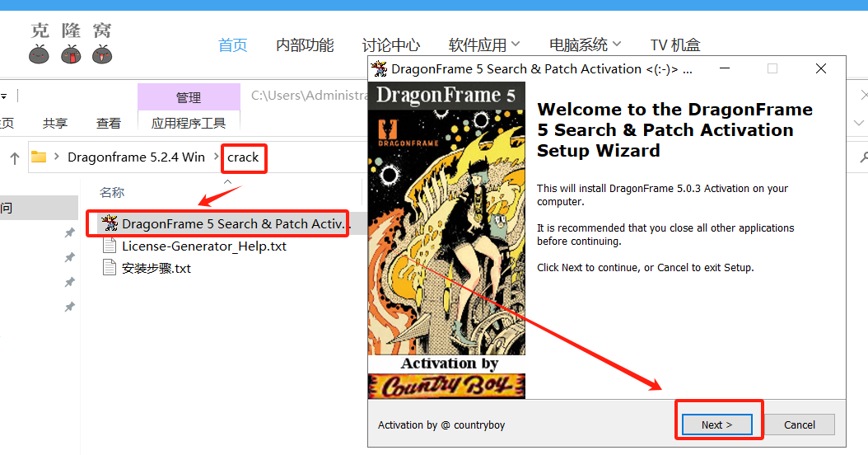This screenshot has height=455, width=868.
Task: Sort files by the 名称 column header
Action: 112,192
